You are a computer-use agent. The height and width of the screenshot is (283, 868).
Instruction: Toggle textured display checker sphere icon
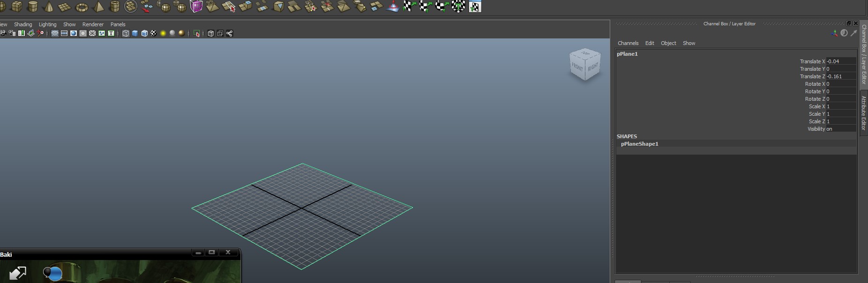153,33
